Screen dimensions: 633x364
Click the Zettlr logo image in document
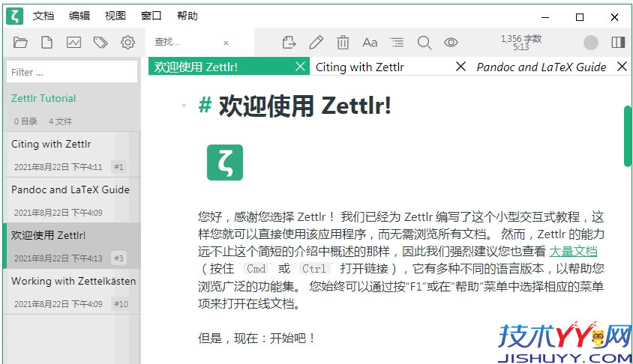point(225,163)
